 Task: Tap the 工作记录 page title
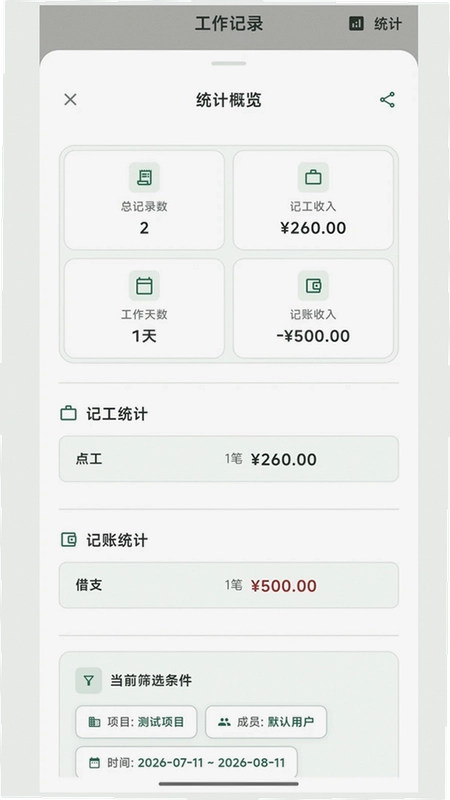click(x=229, y=23)
